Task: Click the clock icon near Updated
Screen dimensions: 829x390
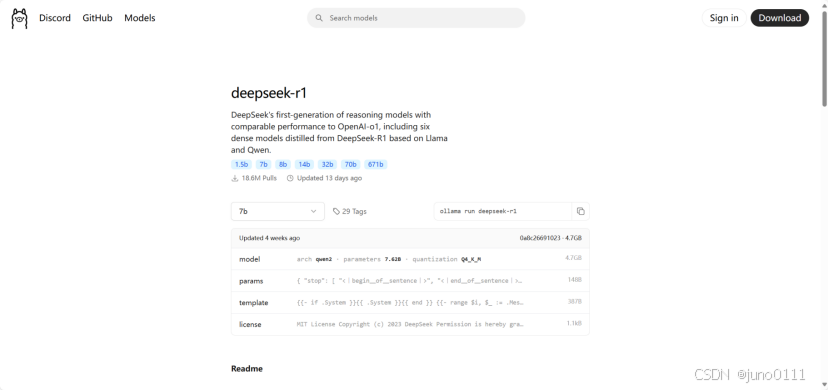Action: [290, 178]
